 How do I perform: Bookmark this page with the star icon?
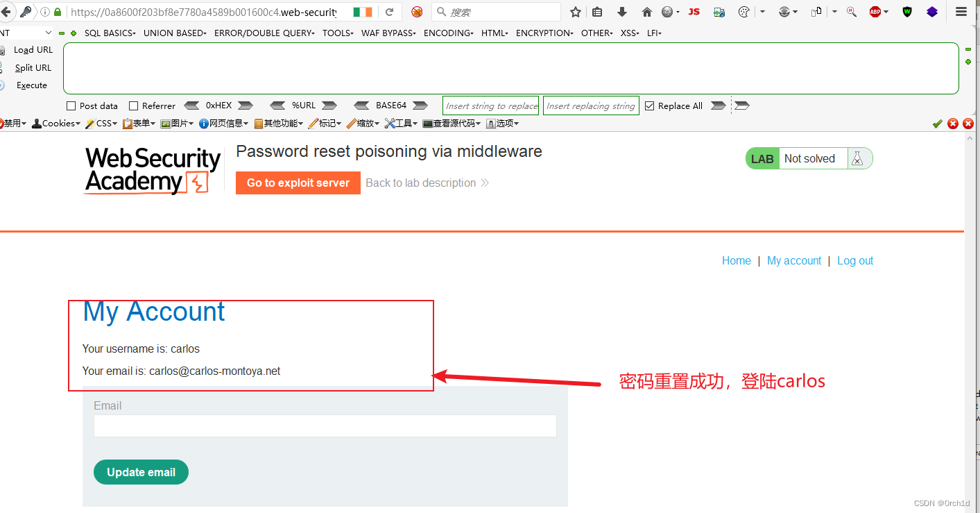(x=576, y=12)
